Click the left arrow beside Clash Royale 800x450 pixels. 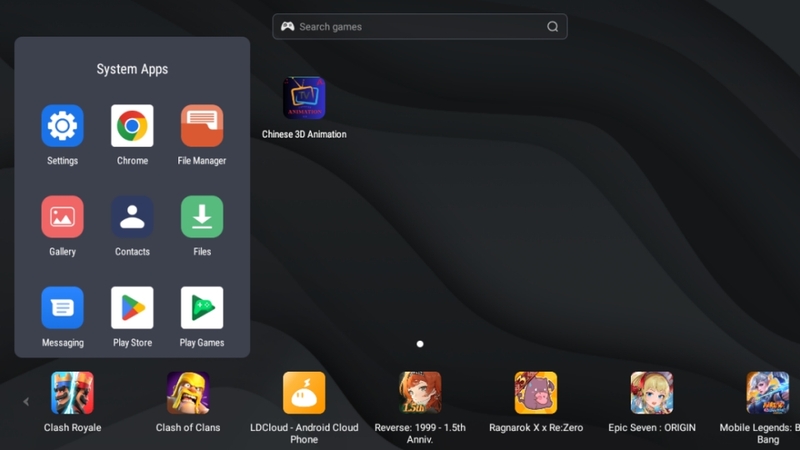point(26,402)
